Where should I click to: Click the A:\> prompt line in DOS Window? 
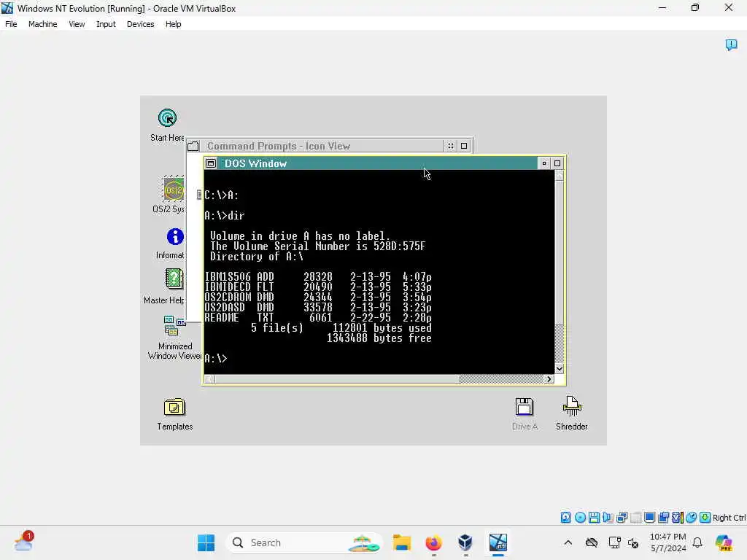click(216, 359)
